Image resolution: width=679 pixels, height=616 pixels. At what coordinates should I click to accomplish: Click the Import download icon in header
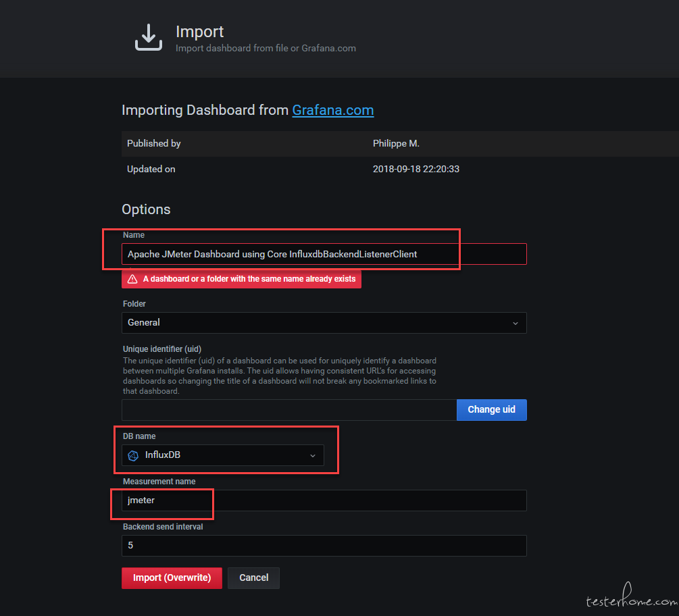tap(149, 38)
